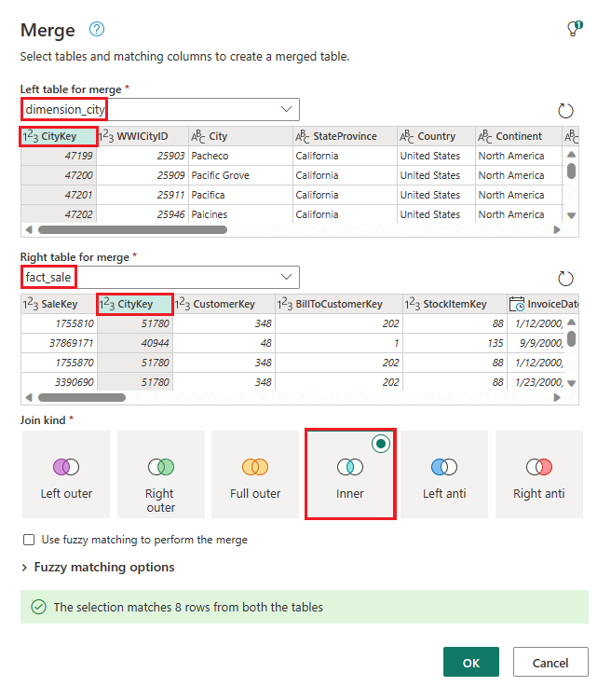Cancel the merge dialog

[550, 662]
